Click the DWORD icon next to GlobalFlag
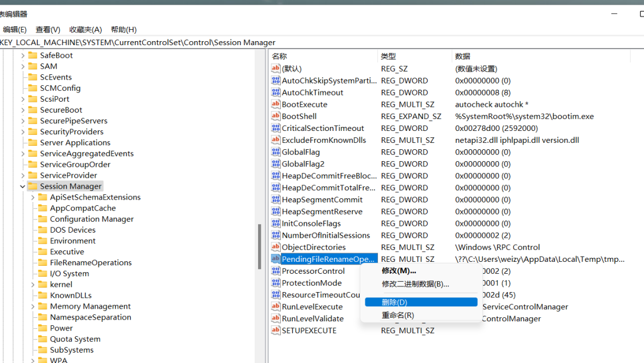Viewport: 644px width, 363px height. 276,151
